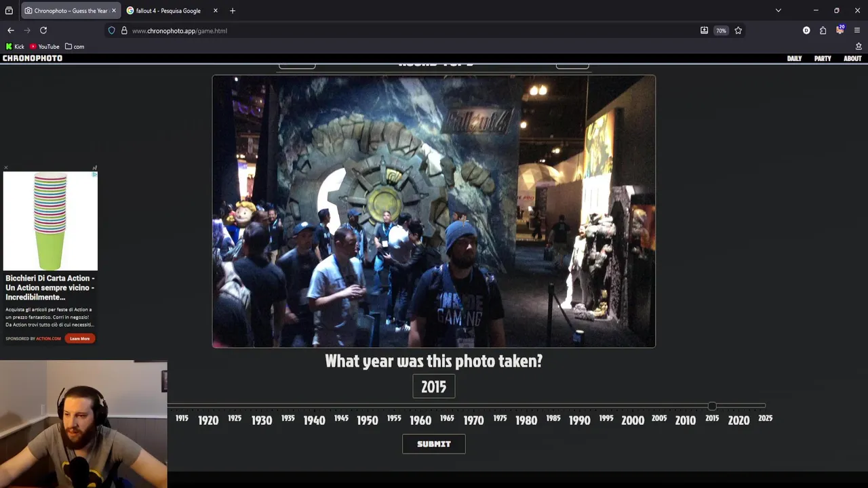Click the 1980 label on the timeline
This screenshot has height=488, width=868.
(526, 420)
